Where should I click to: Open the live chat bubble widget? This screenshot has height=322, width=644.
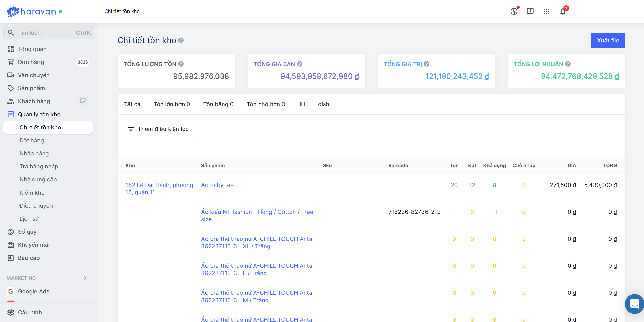tap(634, 304)
